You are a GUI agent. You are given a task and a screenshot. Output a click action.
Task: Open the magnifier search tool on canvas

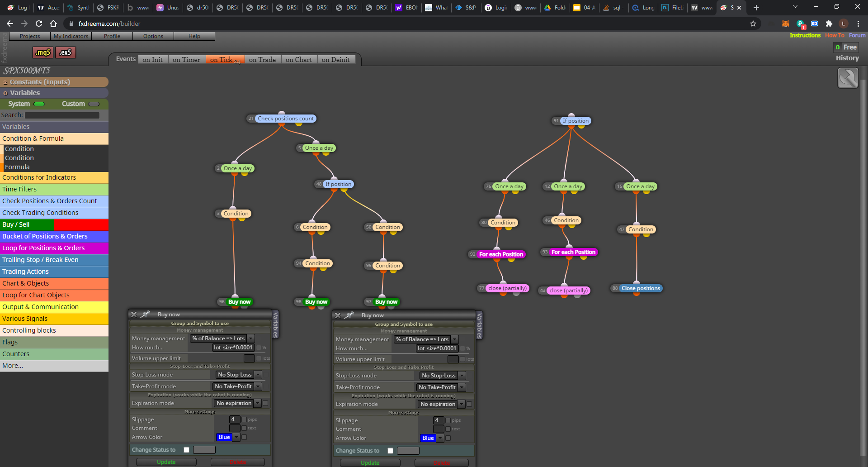coord(848,78)
